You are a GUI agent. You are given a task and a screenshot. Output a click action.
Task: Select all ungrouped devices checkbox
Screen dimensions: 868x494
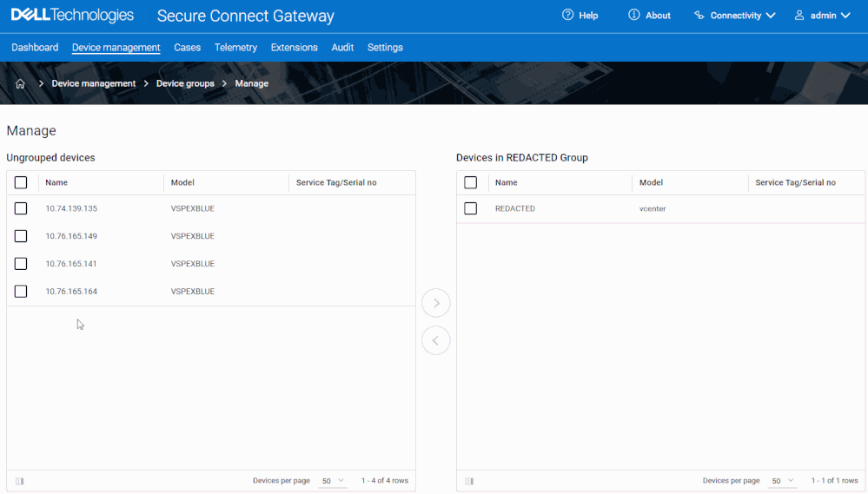pyautogui.click(x=21, y=182)
